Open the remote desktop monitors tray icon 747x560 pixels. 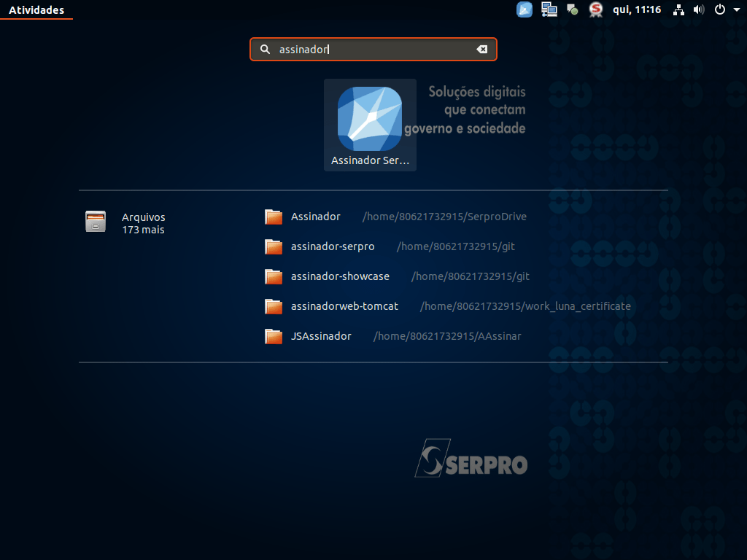pyautogui.click(x=549, y=9)
